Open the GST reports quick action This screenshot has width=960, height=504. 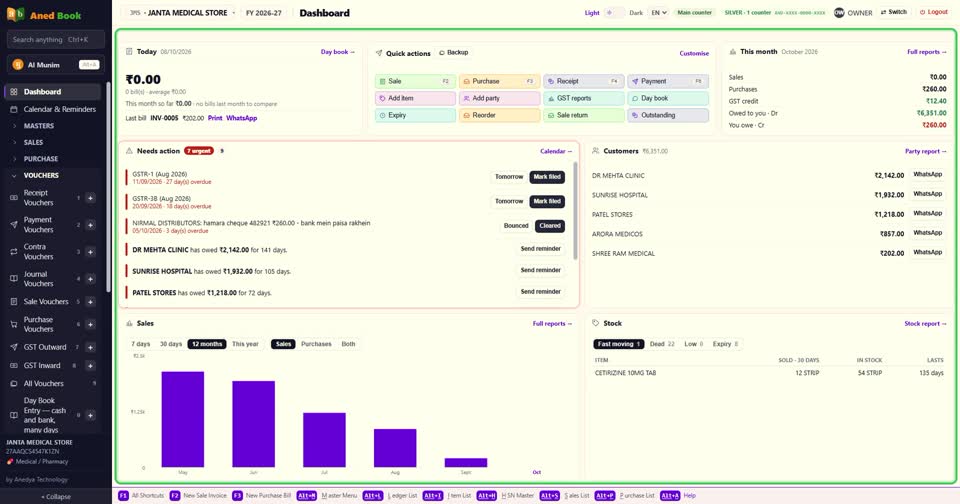click(x=583, y=98)
